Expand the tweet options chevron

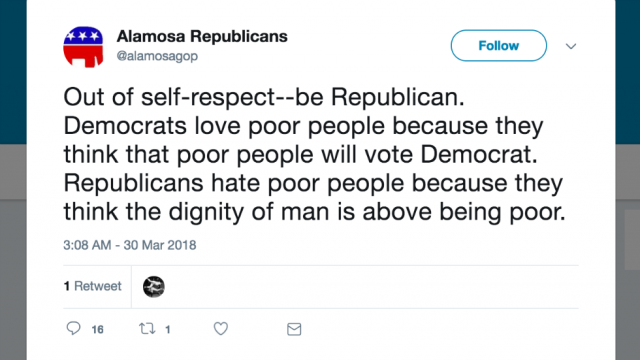pyautogui.click(x=571, y=46)
